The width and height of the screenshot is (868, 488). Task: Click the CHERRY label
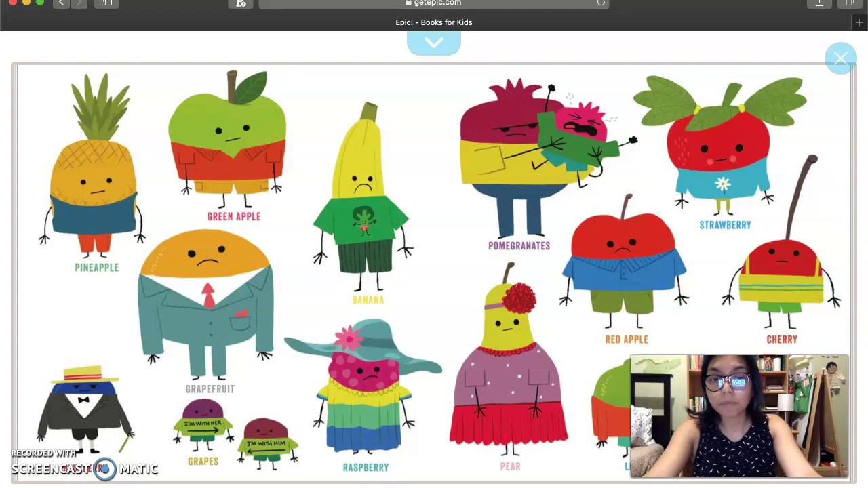coord(782,340)
